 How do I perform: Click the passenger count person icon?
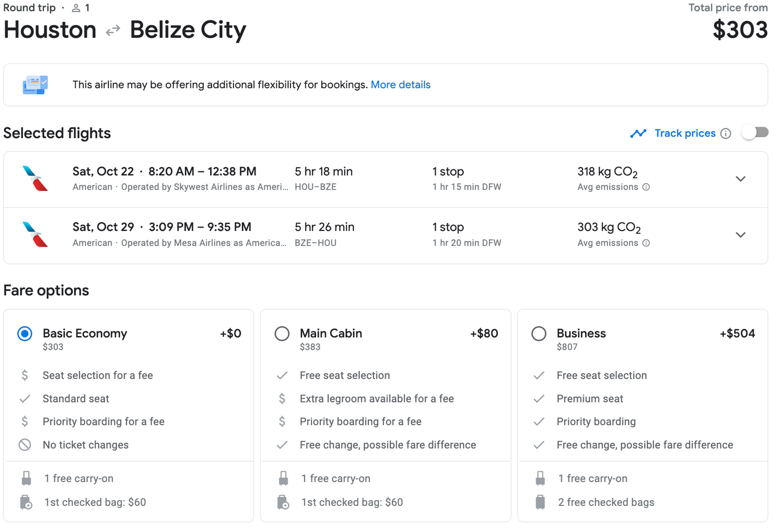tap(76, 8)
